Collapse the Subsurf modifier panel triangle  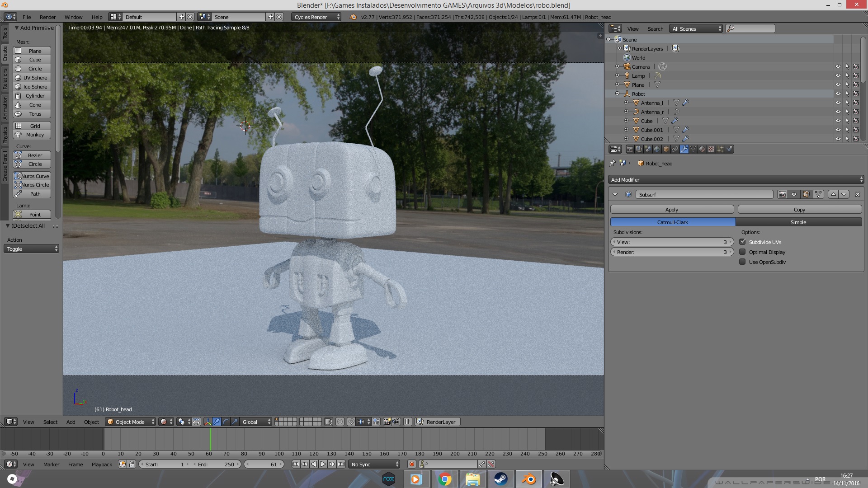coord(615,194)
